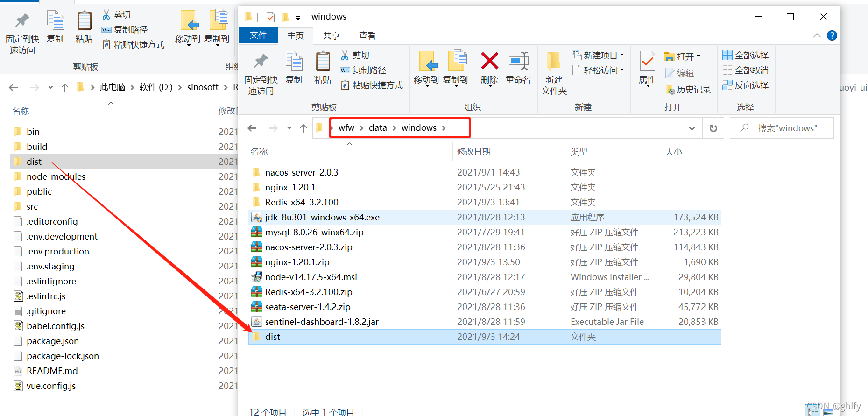Click Copy path (复制路径) in windows window
Image resolution: width=868 pixels, height=416 pixels.
tap(363, 70)
